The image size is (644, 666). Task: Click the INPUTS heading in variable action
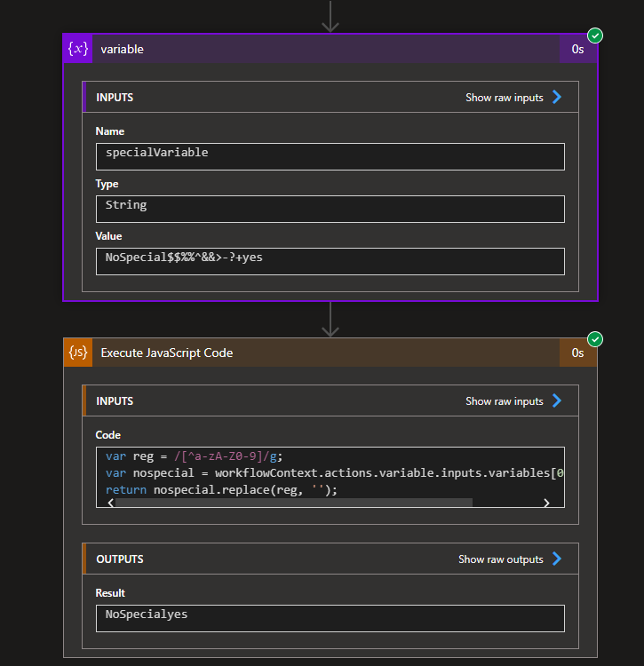(115, 98)
